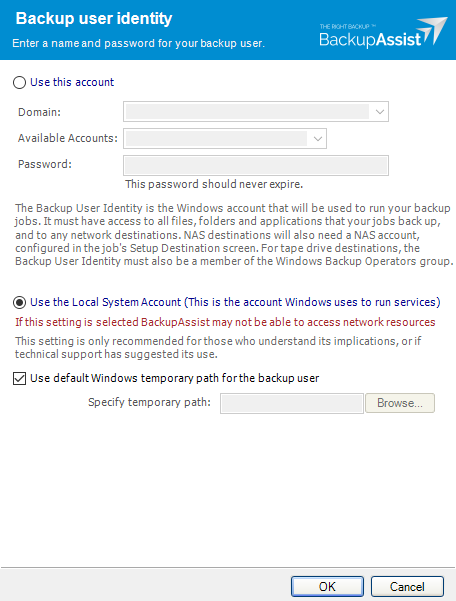This screenshot has height=601, width=456.
Task: Click the Use default Windows temporary path label
Action: pyautogui.click(x=174, y=378)
